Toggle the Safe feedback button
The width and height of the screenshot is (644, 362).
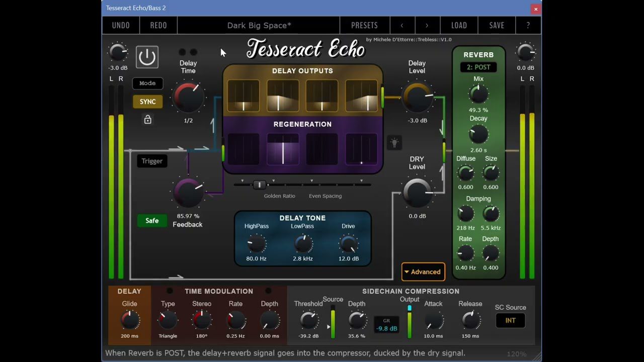152,221
